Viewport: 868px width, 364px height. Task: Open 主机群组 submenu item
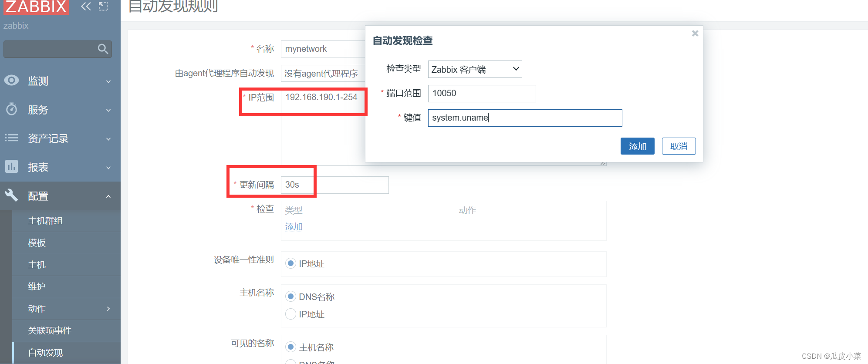point(66,221)
